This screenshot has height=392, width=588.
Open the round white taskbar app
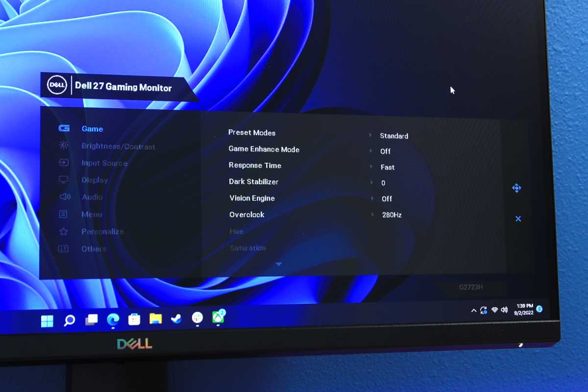[x=197, y=318]
